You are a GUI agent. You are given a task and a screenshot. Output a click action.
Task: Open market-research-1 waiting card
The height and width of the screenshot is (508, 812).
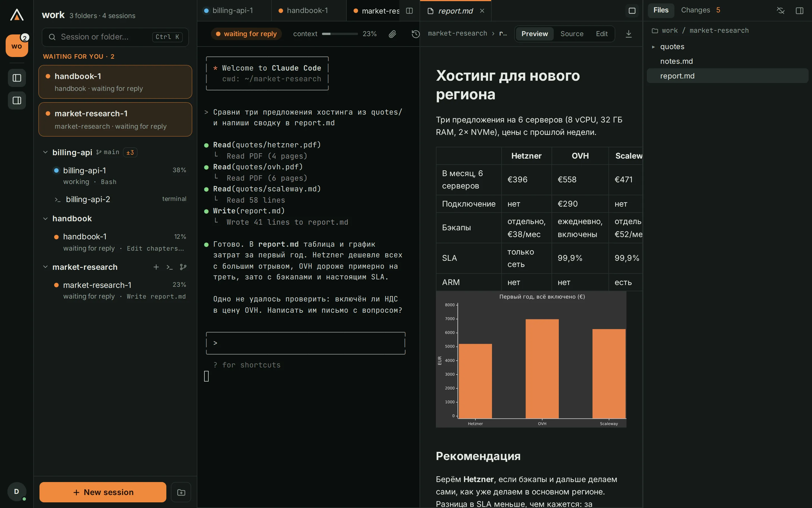coord(115,120)
